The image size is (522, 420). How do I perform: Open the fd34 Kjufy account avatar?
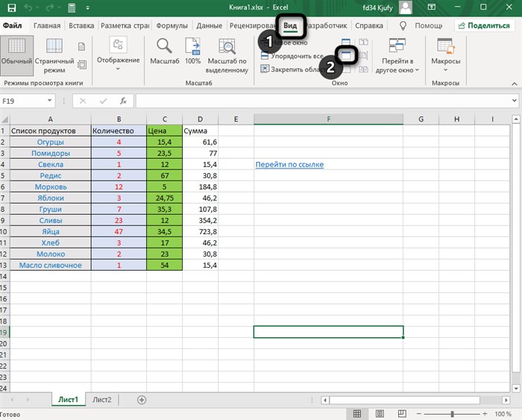click(x=406, y=7)
